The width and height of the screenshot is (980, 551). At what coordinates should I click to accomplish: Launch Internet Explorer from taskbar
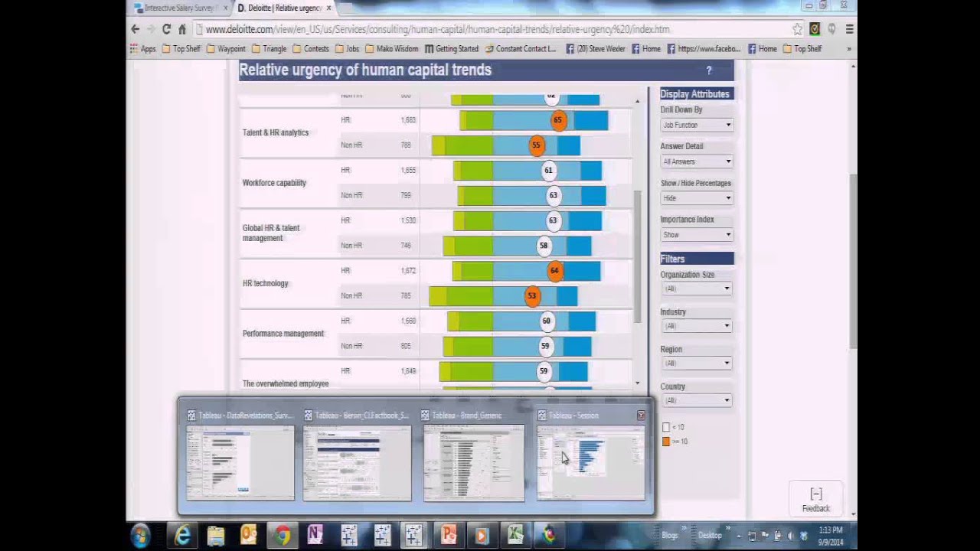182,536
